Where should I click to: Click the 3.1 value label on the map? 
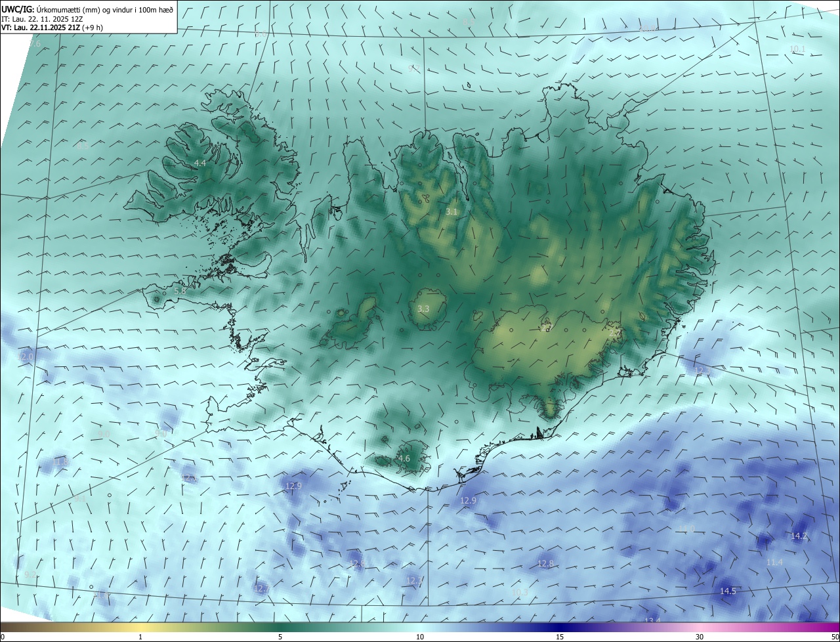451,211
